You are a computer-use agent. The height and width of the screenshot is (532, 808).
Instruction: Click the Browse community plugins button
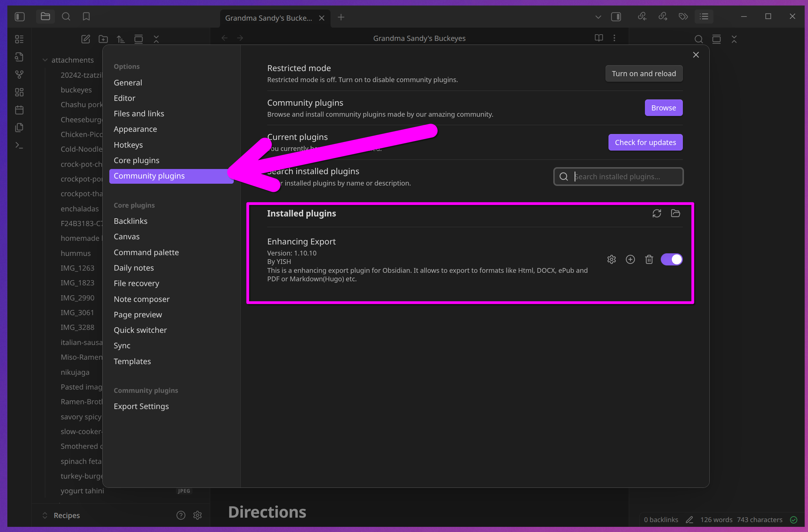point(663,108)
